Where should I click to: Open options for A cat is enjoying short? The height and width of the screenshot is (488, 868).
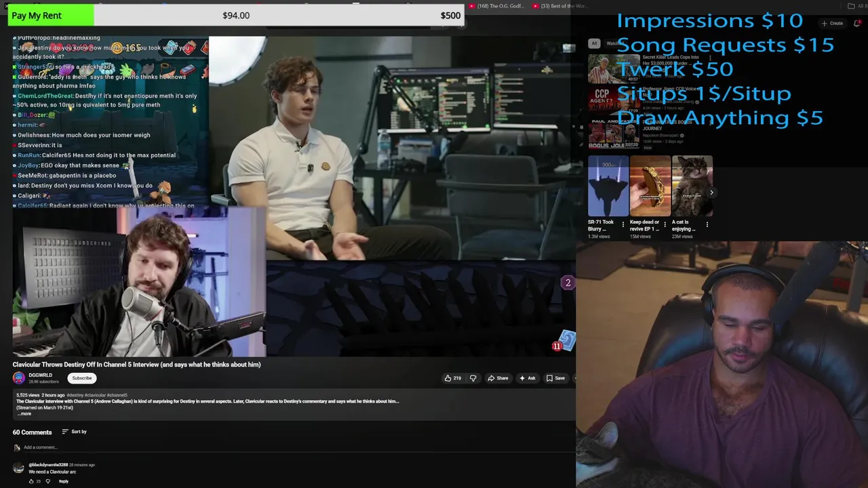(x=707, y=224)
